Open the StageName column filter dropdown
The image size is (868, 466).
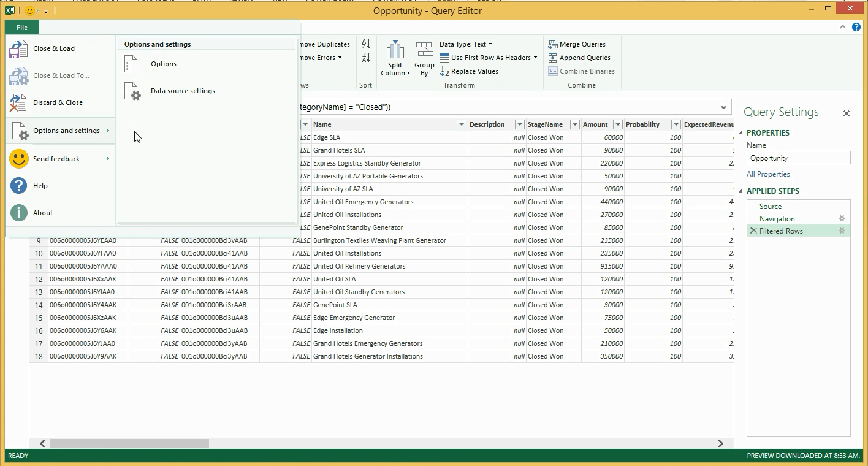tap(574, 124)
